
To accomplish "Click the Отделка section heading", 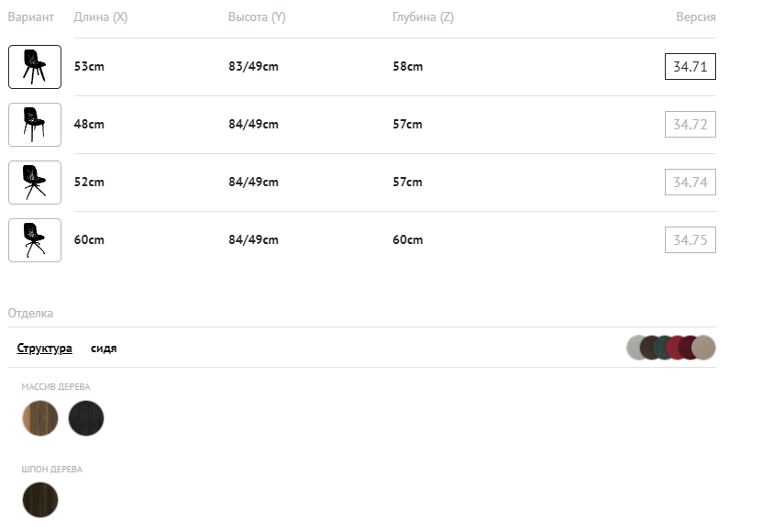I will coord(30,314).
